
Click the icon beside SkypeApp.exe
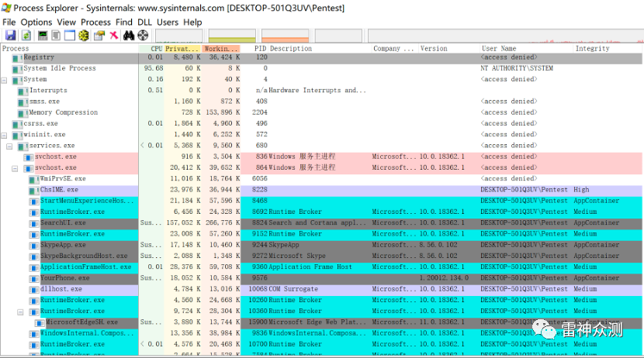[x=34, y=246]
